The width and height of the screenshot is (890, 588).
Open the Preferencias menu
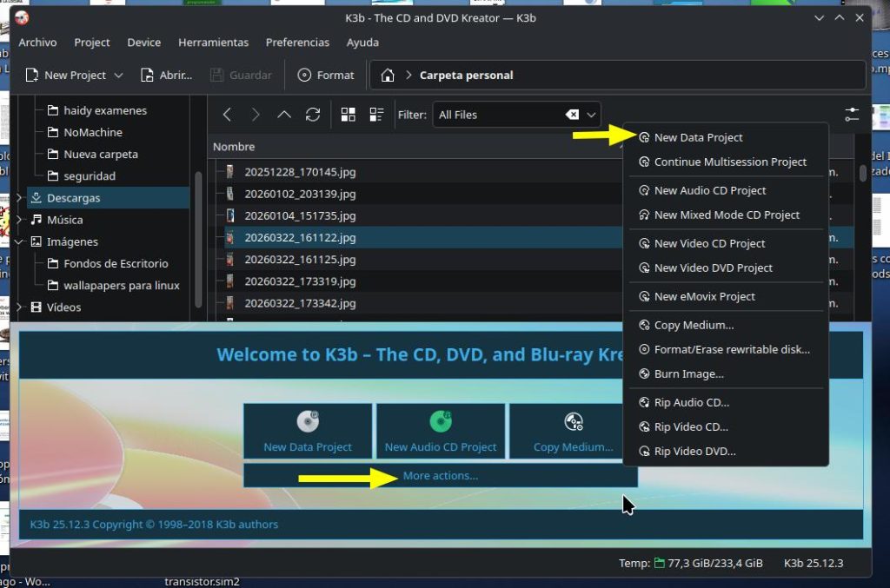[x=297, y=43]
